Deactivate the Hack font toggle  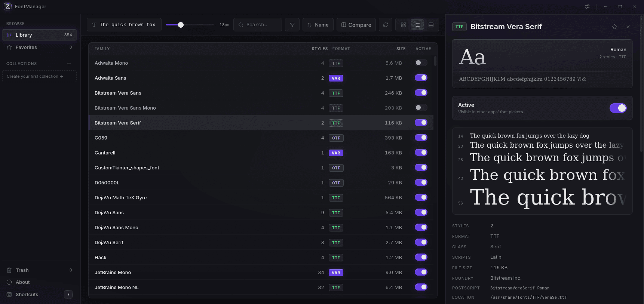421,257
